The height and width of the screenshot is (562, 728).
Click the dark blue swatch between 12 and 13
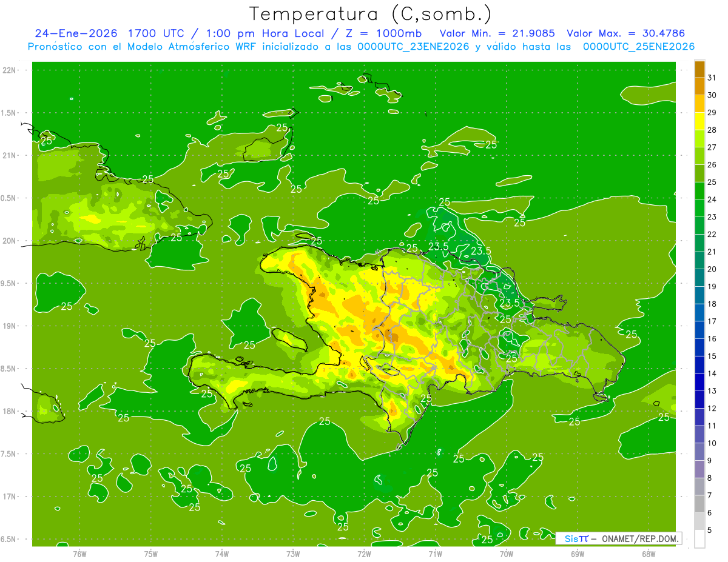699,400
